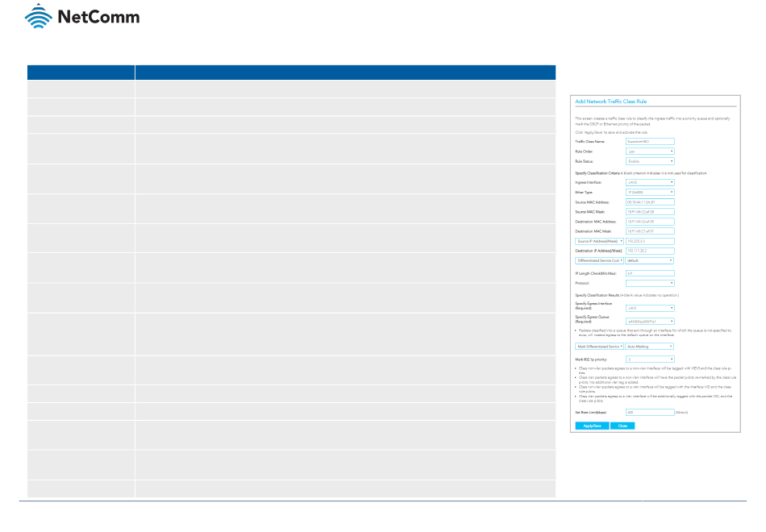Click the Source MAC Address field
This screenshot has width=766, height=532.
[649, 202]
